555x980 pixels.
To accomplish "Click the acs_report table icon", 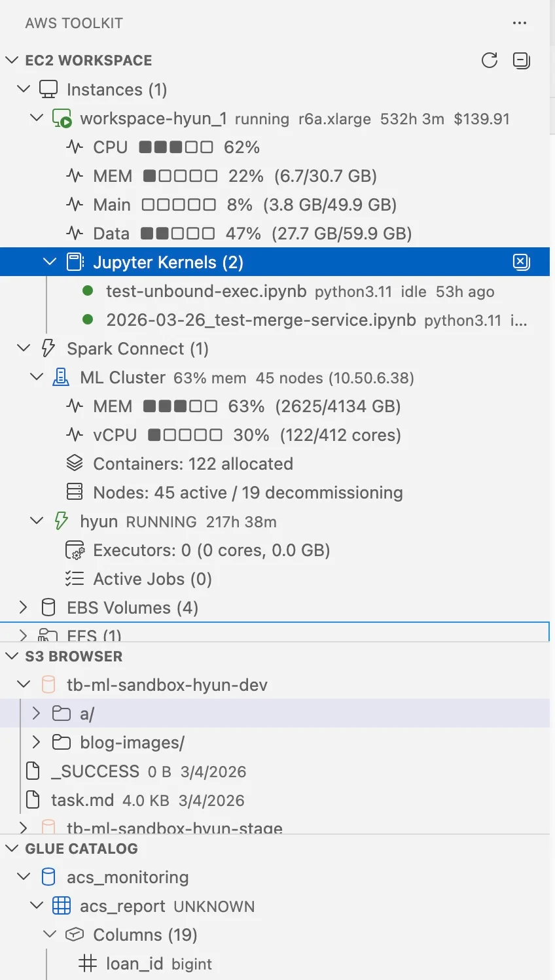I will (x=62, y=906).
